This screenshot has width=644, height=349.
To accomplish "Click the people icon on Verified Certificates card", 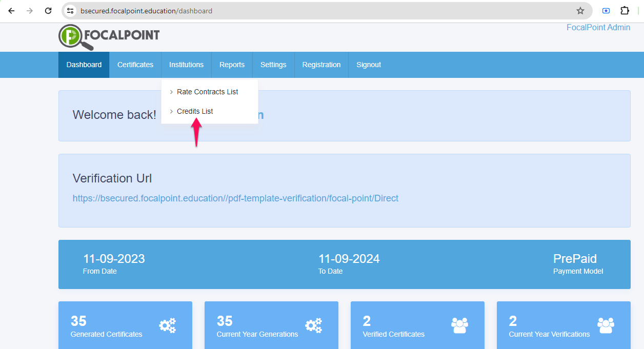I will [459, 325].
